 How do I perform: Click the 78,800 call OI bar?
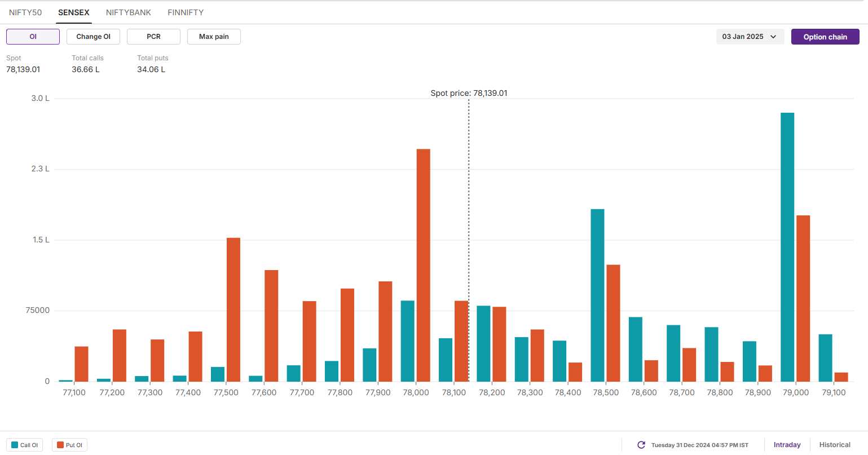click(712, 355)
